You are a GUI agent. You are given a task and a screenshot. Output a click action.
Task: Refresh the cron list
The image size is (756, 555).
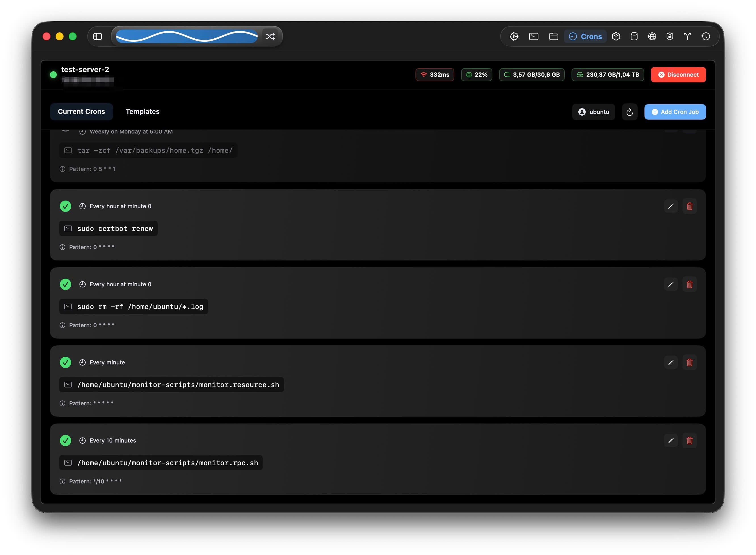[629, 112]
